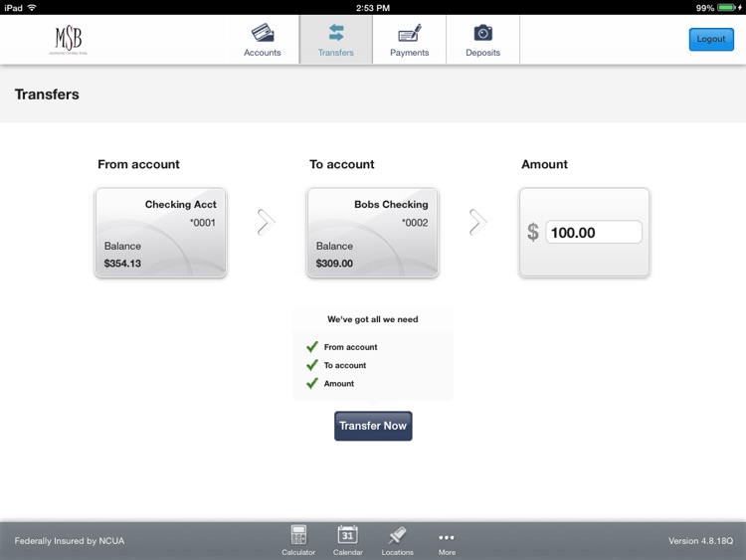
Task: Tap the battery indicator in status bar
Action: (x=728, y=8)
